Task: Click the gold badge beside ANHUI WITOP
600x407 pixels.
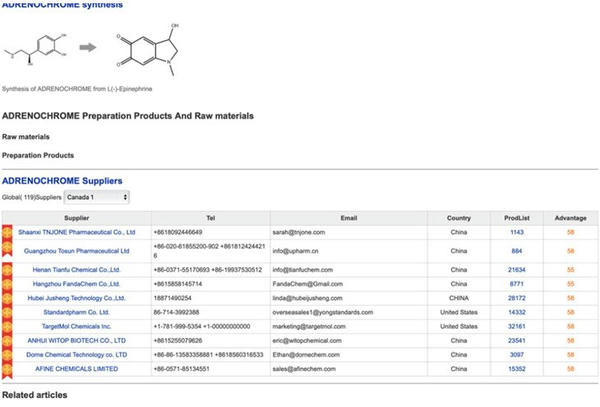Action: click(x=7, y=341)
